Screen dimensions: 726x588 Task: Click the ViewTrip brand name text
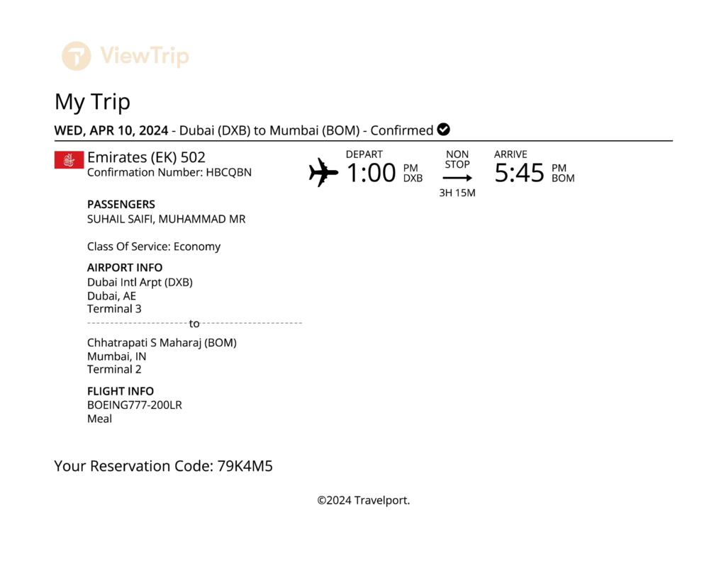(145, 56)
